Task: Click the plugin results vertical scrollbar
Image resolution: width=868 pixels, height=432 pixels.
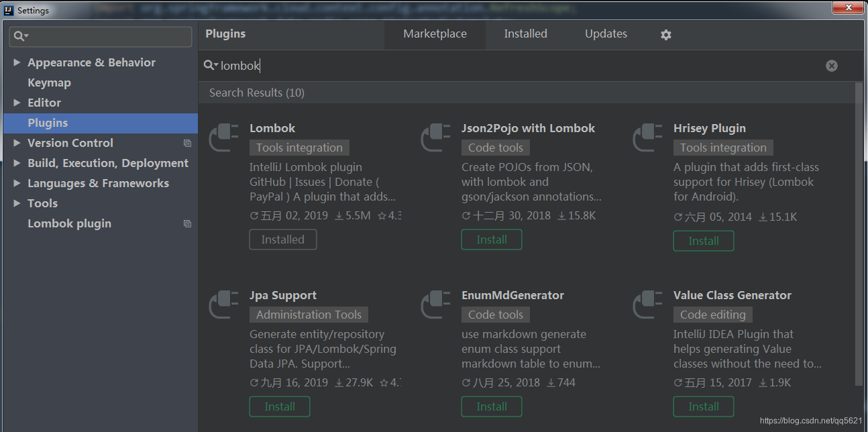Action: (x=859, y=235)
